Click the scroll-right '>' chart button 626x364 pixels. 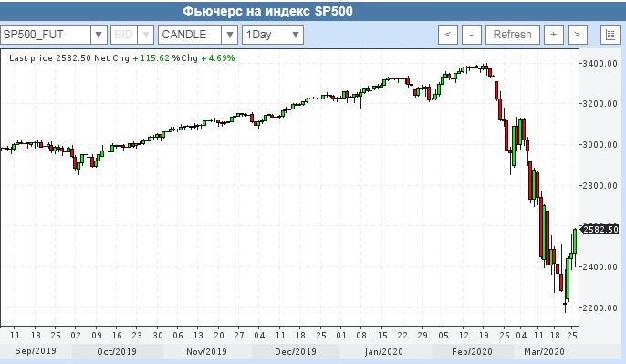(x=578, y=35)
